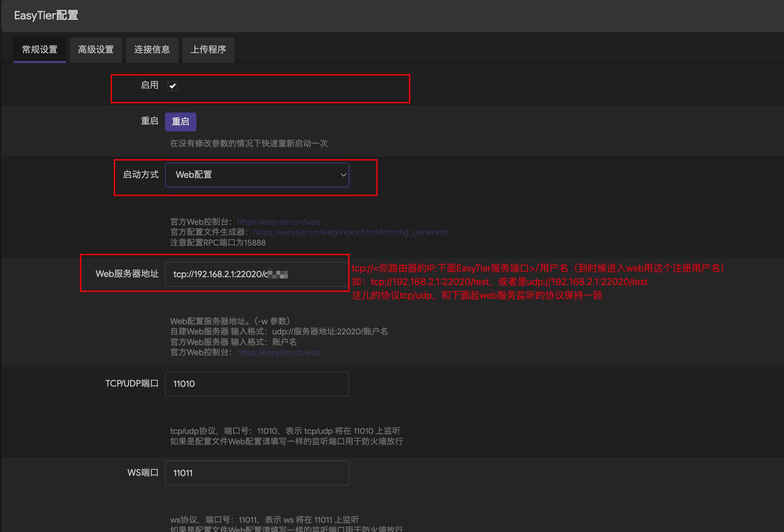This screenshot has height=532, width=784.
Task: Click the lower 官方Web控制台 easytier.cn/web link
Action: [x=278, y=352]
